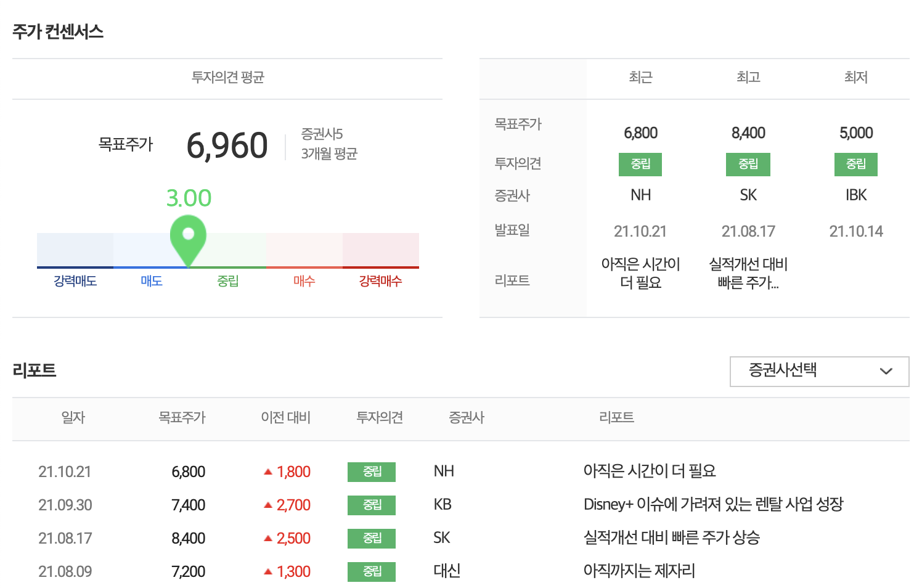Click the 중립 label under the gauge
The height and width of the screenshot is (588, 922).
tap(227, 281)
